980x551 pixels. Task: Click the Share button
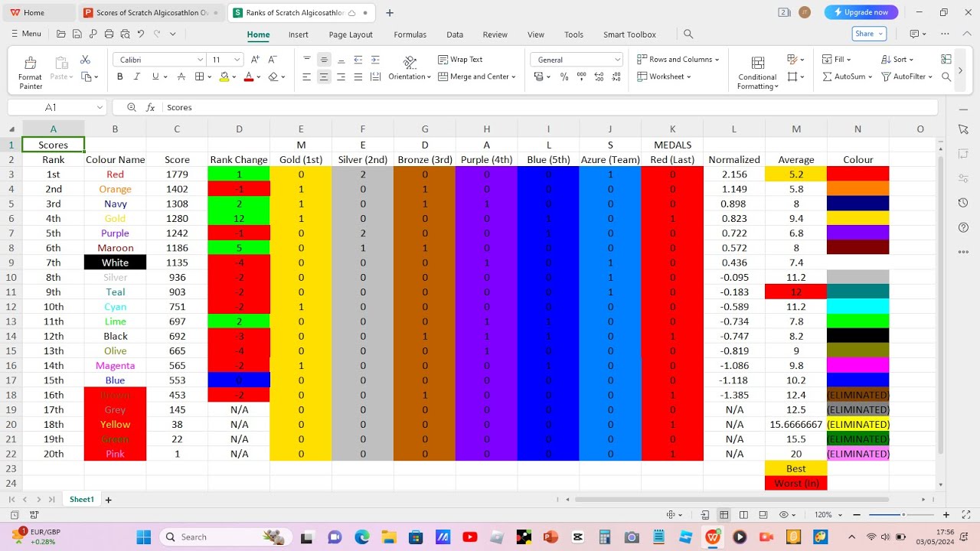coord(869,34)
